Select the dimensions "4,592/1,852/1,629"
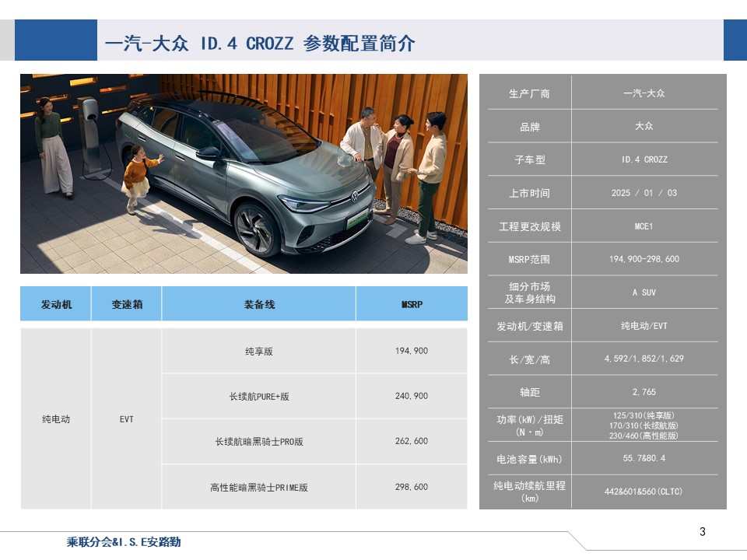Viewport: 747px width, 560px height. [x=644, y=359]
